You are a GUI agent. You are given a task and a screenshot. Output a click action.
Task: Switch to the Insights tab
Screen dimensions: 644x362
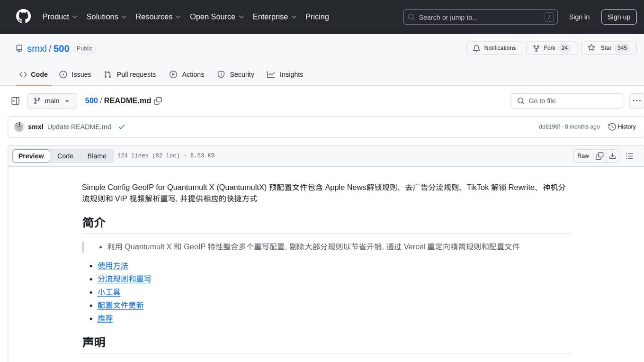(285, 74)
